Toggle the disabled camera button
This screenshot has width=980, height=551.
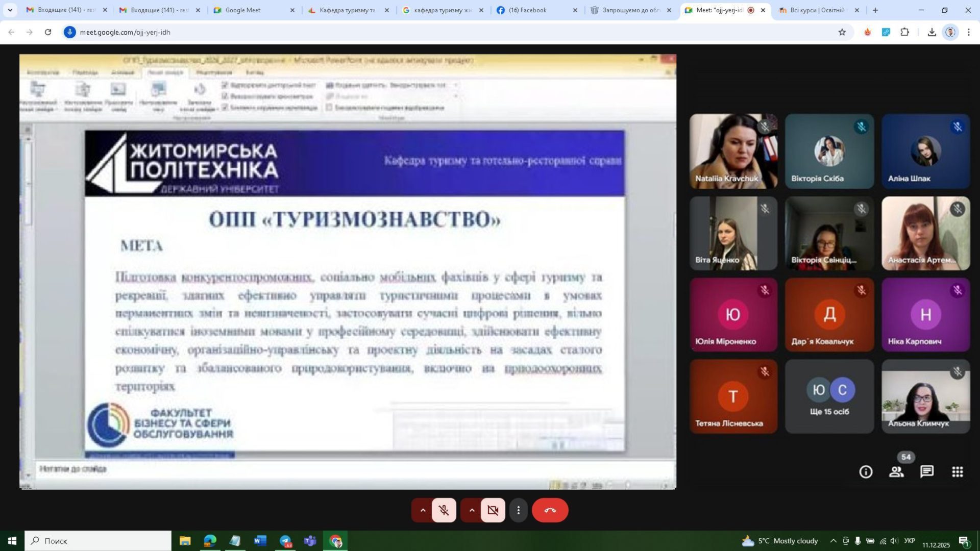point(493,510)
